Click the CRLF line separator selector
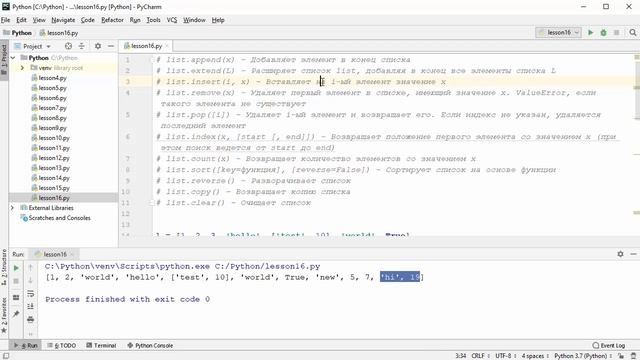 pyautogui.click(x=480, y=356)
